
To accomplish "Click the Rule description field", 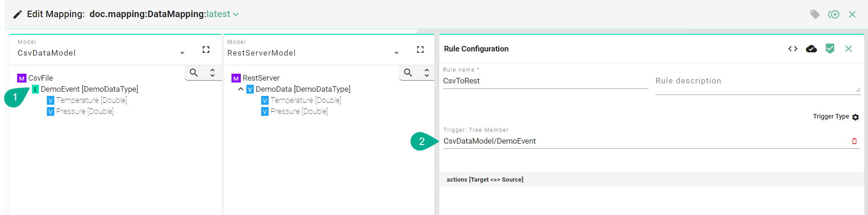I will coord(756,81).
